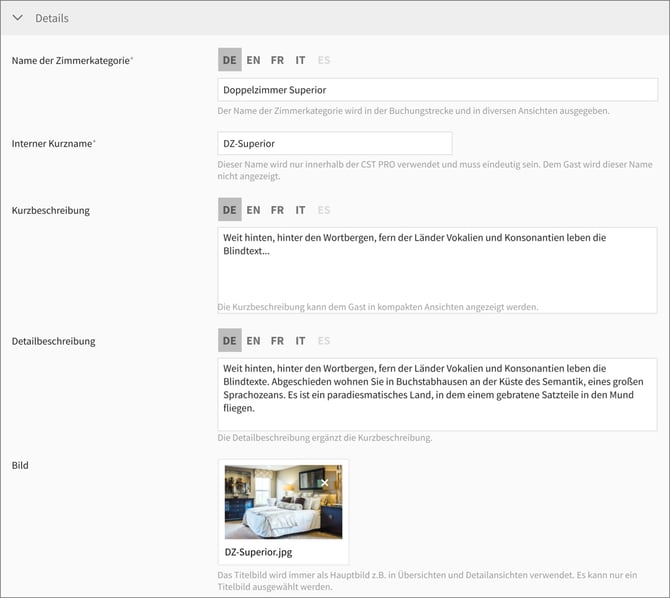
Task: Remove the DZ-Superior.jpg image with X icon
Action: [324, 483]
